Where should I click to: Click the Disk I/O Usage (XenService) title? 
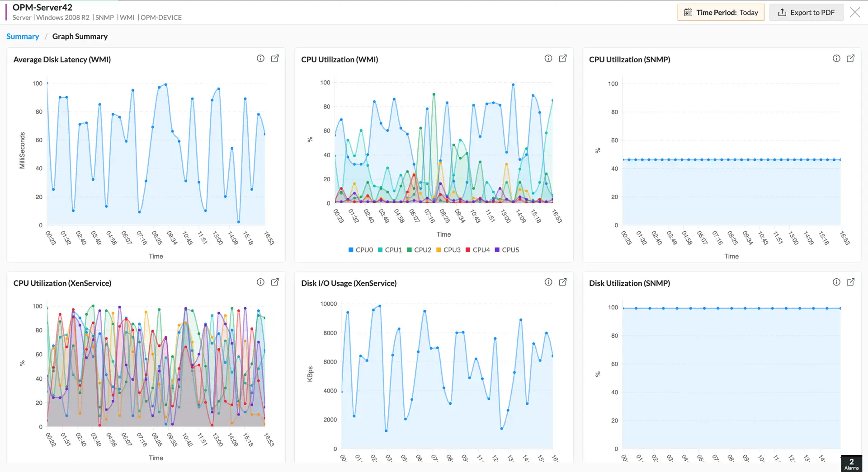click(349, 283)
